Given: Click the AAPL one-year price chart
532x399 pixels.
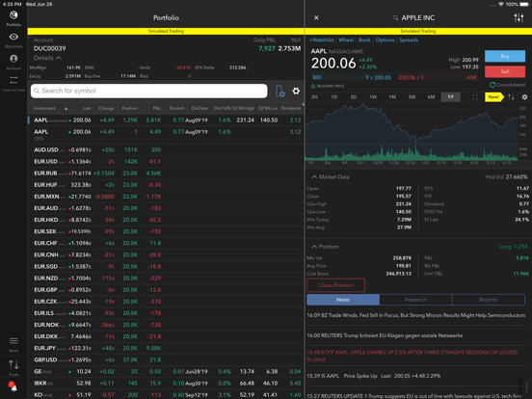Looking at the screenshot, I should 411,132.
